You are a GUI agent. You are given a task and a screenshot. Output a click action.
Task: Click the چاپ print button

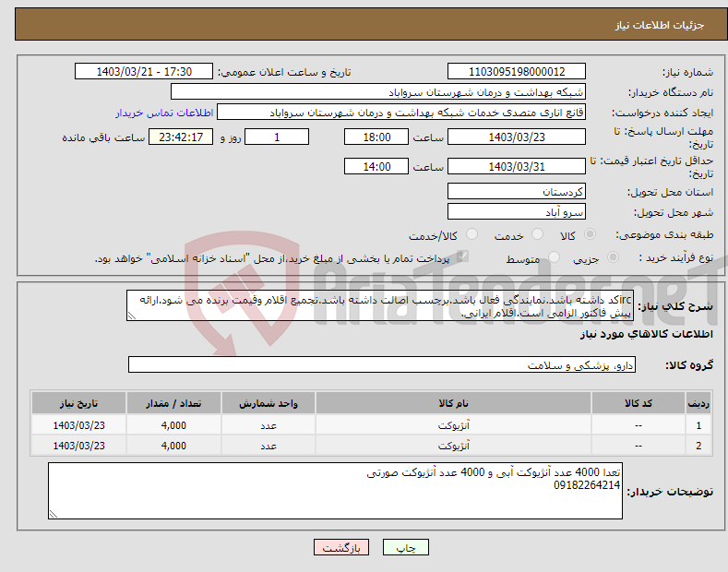pyautogui.click(x=405, y=547)
